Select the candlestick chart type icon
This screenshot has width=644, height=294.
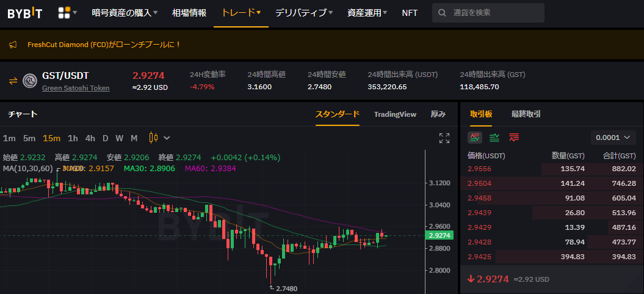pos(154,138)
